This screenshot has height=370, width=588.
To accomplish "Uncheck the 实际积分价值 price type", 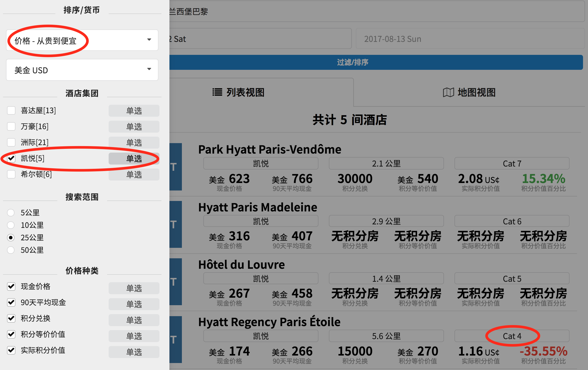I will pos(11,350).
